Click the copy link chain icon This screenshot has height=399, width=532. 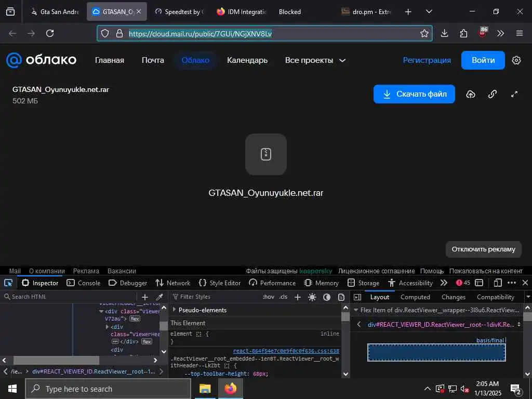(493, 95)
